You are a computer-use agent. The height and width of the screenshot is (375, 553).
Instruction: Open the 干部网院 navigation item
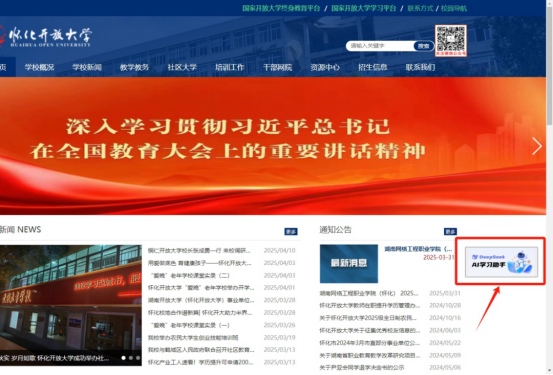278,67
